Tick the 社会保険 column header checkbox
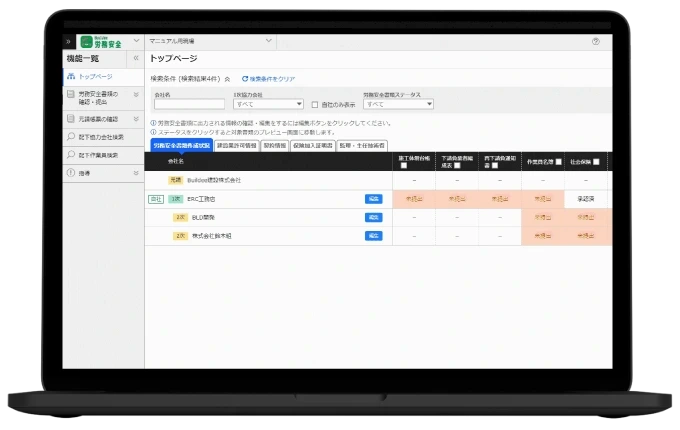Viewport: 680px width, 430px height. pyautogui.click(x=596, y=162)
